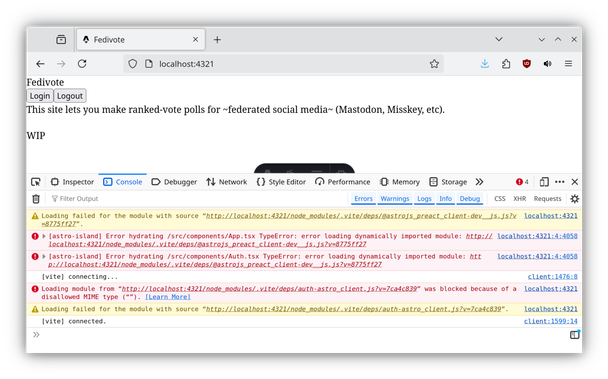Screen dimensions: 608x379
Task: Open the Firefox View tab list icon
Action: [61, 40]
